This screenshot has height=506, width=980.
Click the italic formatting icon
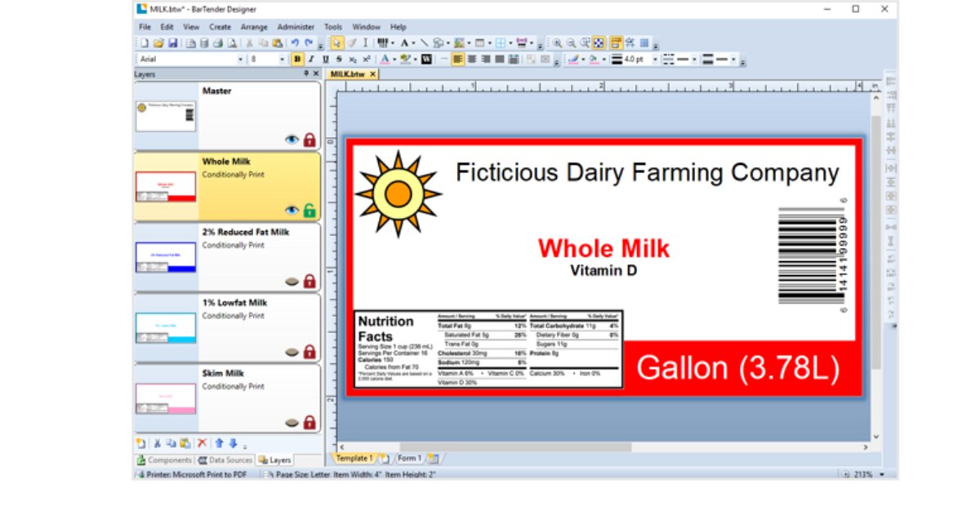click(311, 60)
